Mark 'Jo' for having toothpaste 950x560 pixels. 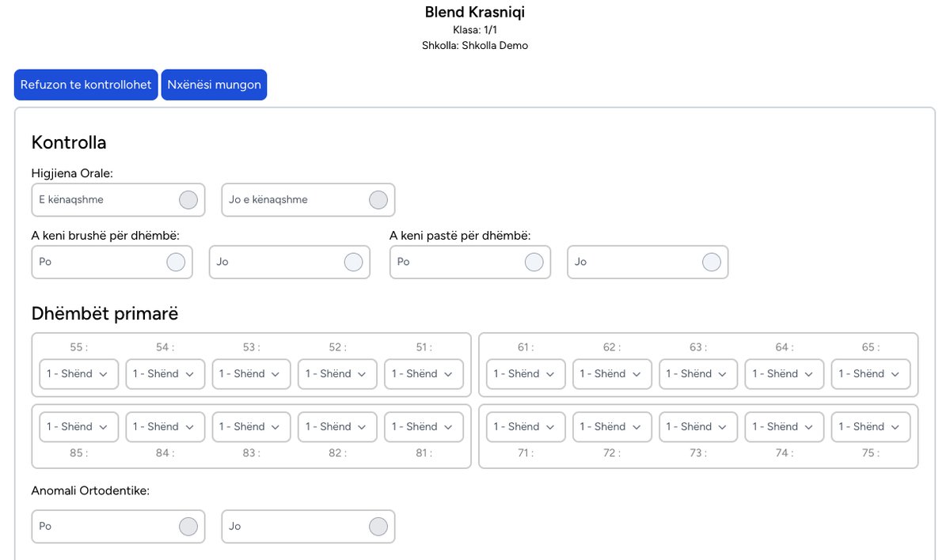pos(648,262)
